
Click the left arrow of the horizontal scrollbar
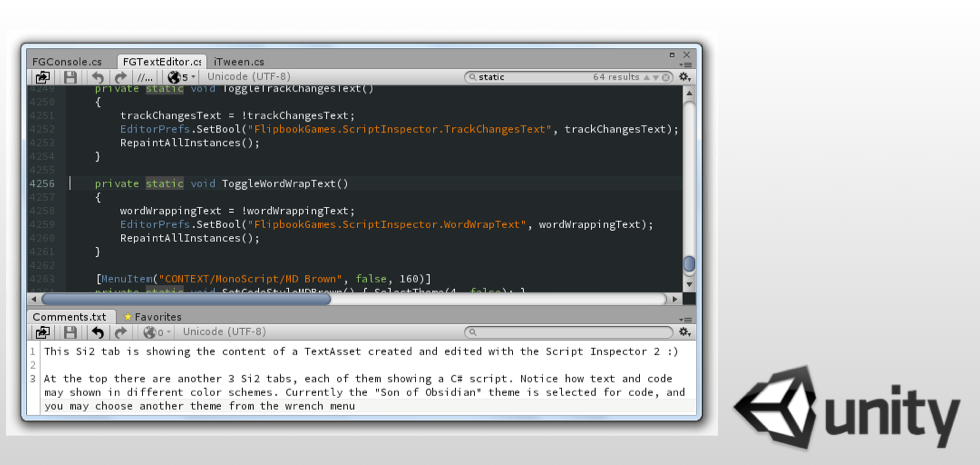click(x=34, y=299)
